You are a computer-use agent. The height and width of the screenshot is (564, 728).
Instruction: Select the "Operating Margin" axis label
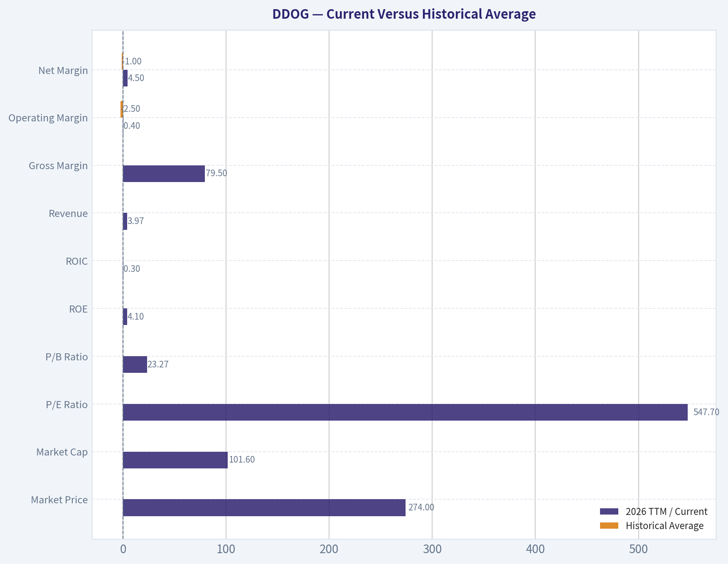coord(48,118)
